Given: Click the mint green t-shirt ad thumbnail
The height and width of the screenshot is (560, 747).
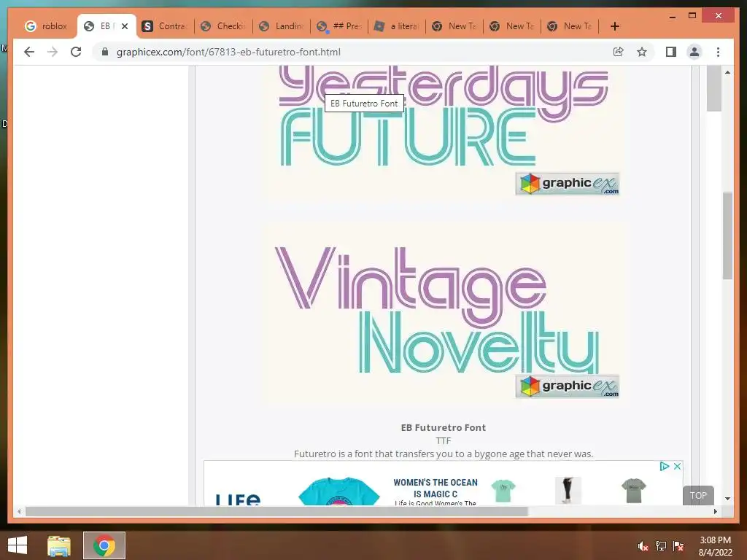Looking at the screenshot, I should (503, 491).
